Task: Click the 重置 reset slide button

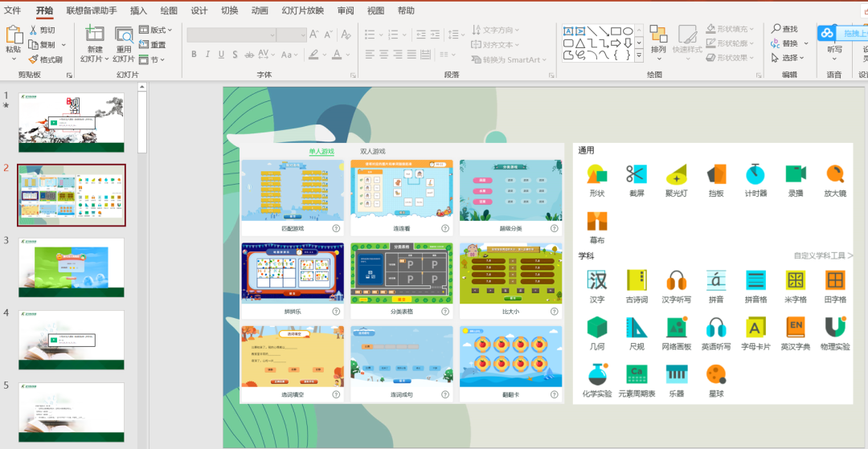Action: point(153,45)
